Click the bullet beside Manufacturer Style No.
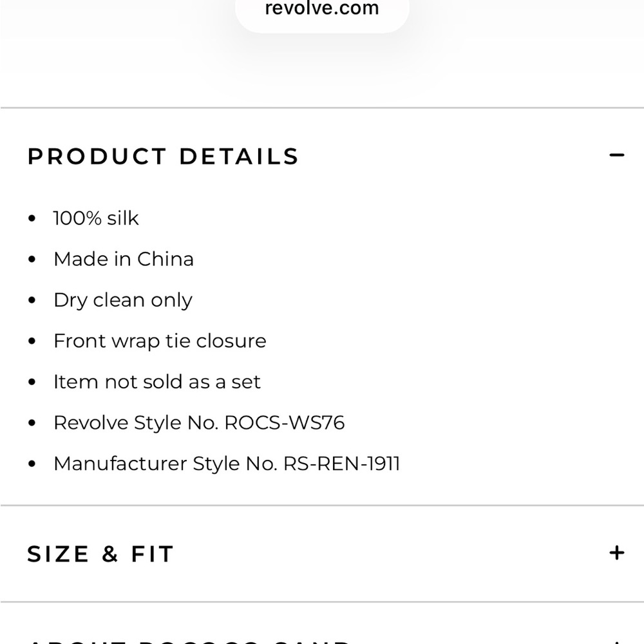Image resolution: width=644 pixels, height=644 pixels. [x=32, y=464]
